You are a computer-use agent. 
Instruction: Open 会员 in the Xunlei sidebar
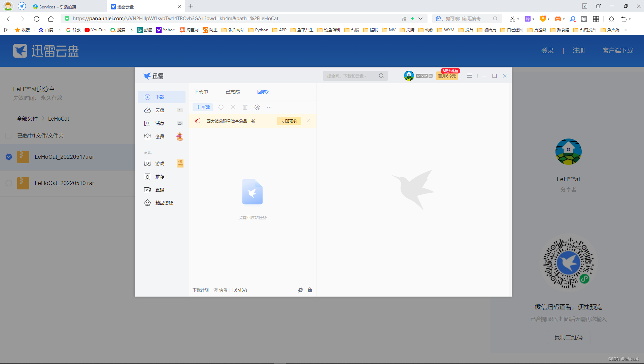pos(162,136)
